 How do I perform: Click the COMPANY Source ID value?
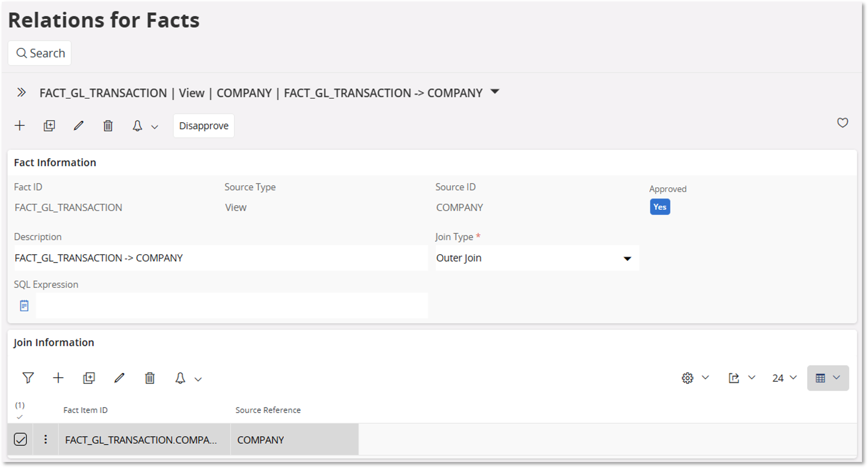click(460, 208)
